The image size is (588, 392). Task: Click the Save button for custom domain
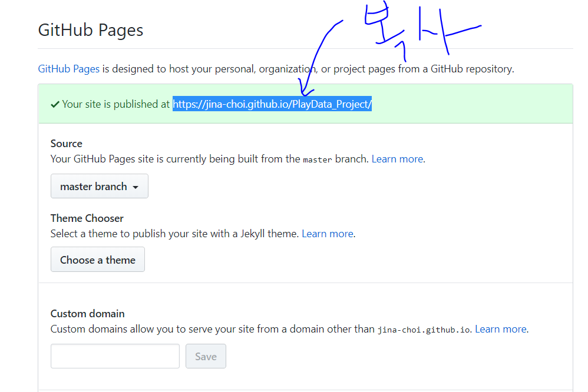coord(206,356)
